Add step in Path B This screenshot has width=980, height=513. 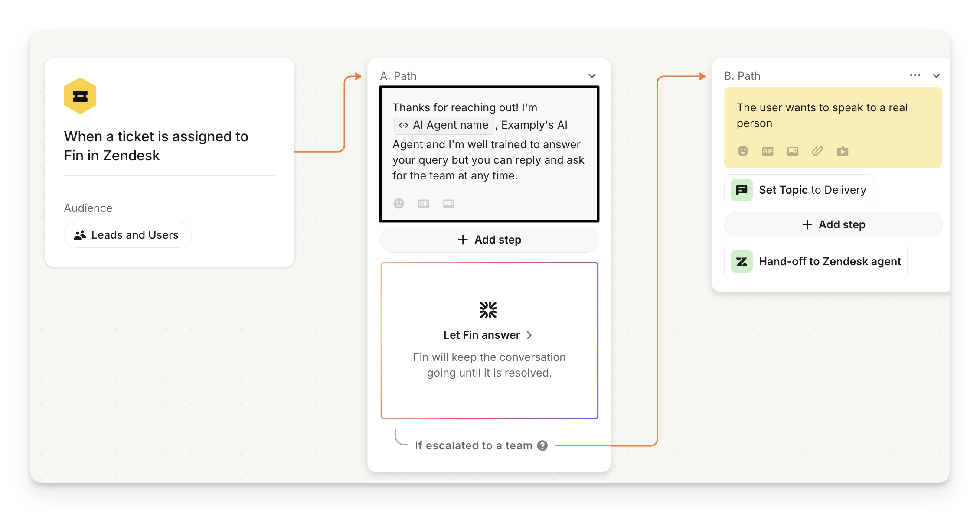[x=833, y=224]
